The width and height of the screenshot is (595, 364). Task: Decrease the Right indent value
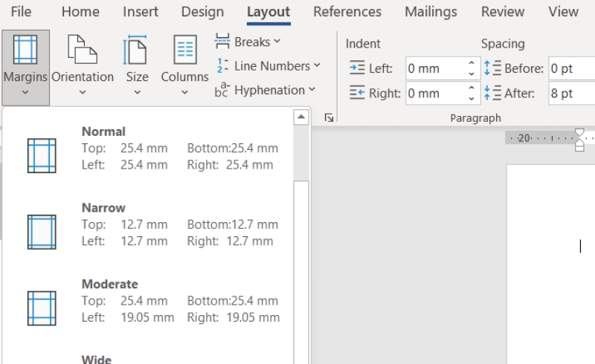point(472,99)
